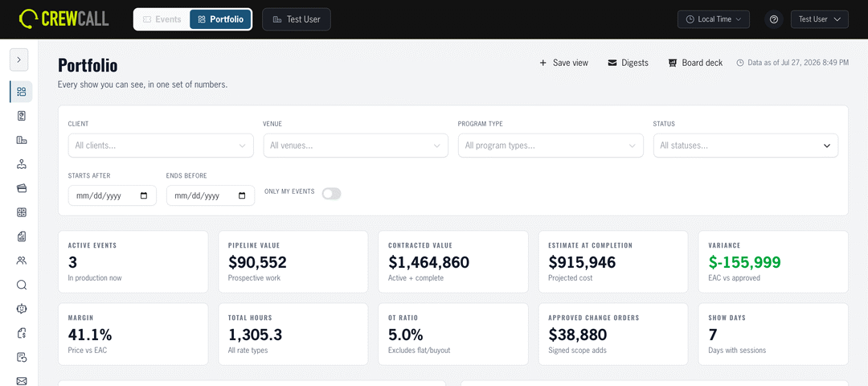The width and height of the screenshot is (868, 386).
Task: Open the All venues dropdown
Action: click(x=355, y=146)
